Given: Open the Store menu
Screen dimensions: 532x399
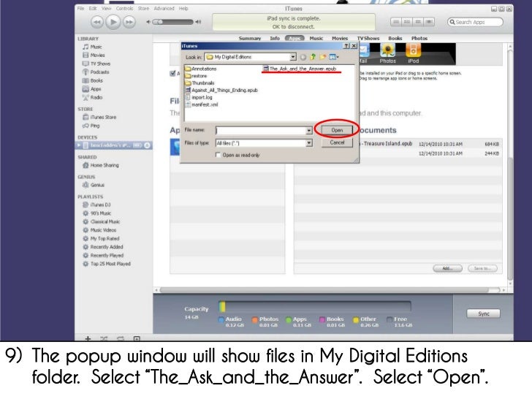Looking at the screenshot, I should (x=143, y=9).
